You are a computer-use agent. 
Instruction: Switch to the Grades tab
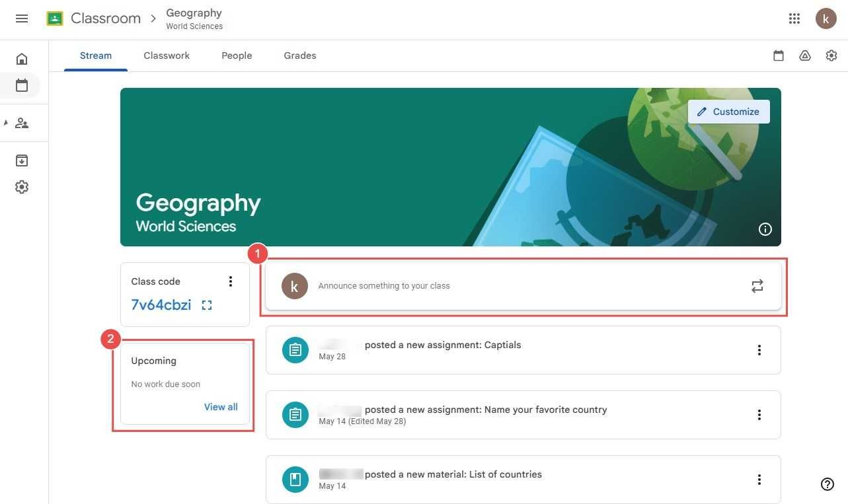[300, 55]
